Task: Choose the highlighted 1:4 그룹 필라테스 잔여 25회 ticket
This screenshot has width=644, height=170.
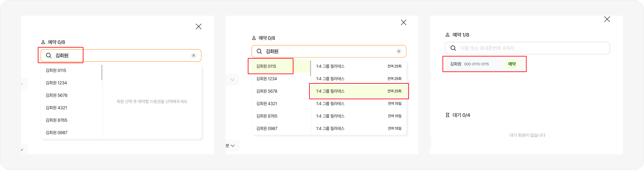Action: 358,91
